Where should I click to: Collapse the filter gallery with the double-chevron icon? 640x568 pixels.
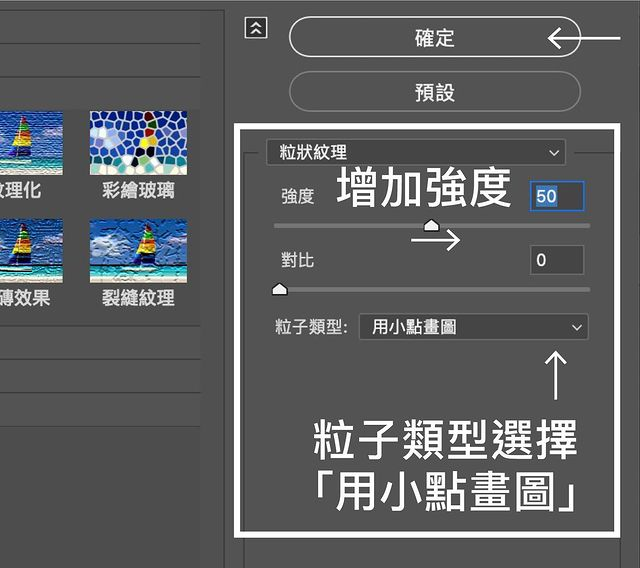coord(256,28)
